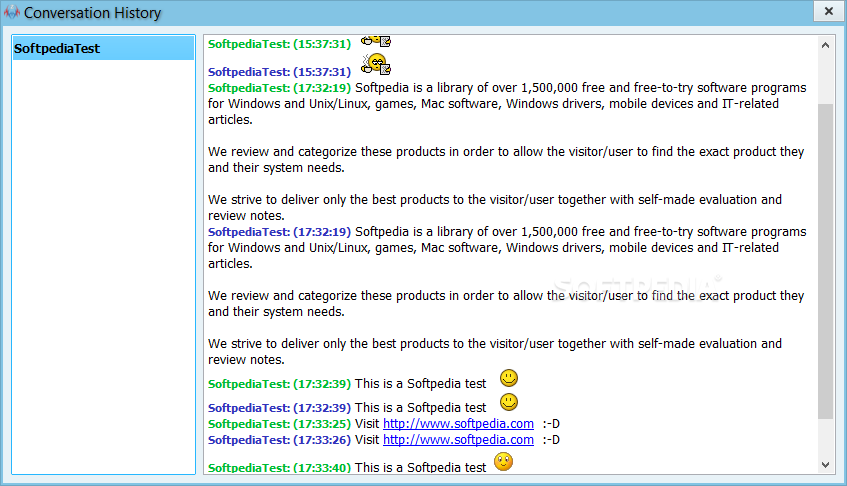This screenshot has height=486, width=847.
Task: Close the Conversation History window
Action: (x=829, y=11)
